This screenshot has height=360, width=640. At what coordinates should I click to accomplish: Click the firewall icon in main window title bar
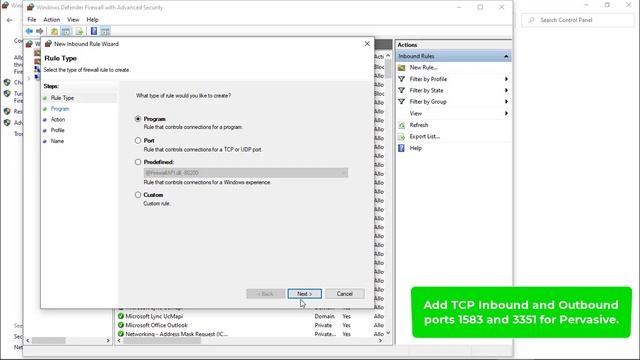coord(30,7)
